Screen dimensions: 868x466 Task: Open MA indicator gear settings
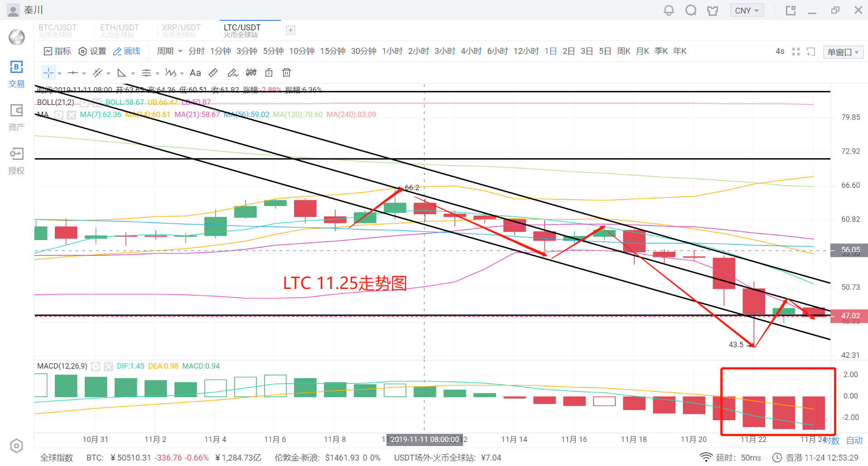[x=58, y=115]
